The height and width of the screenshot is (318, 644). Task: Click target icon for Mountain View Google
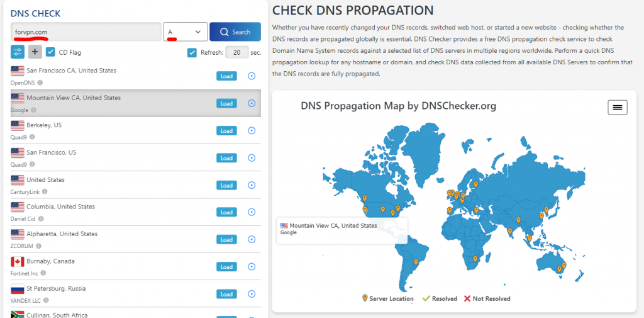point(252,103)
